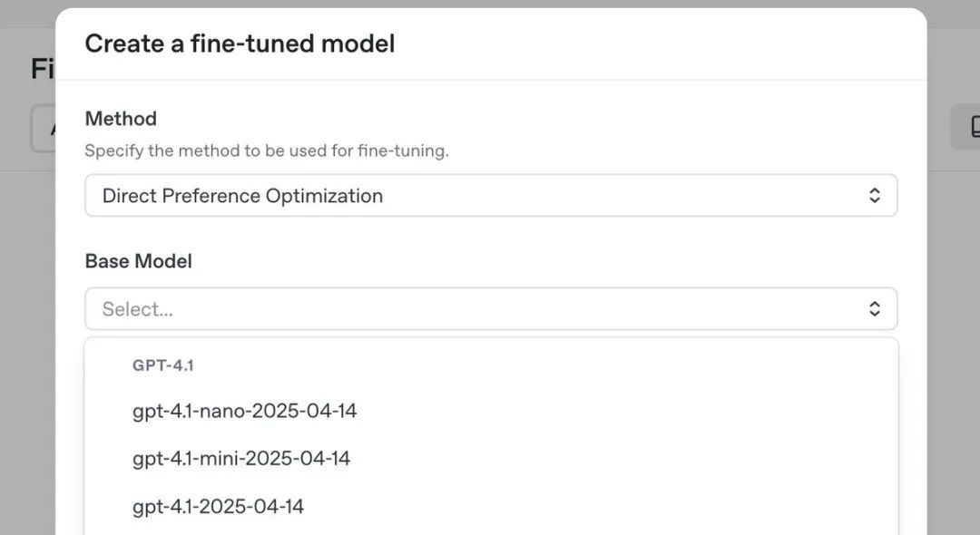Click the "Method" field label
Viewport: 980px width, 535px height.
(121, 119)
